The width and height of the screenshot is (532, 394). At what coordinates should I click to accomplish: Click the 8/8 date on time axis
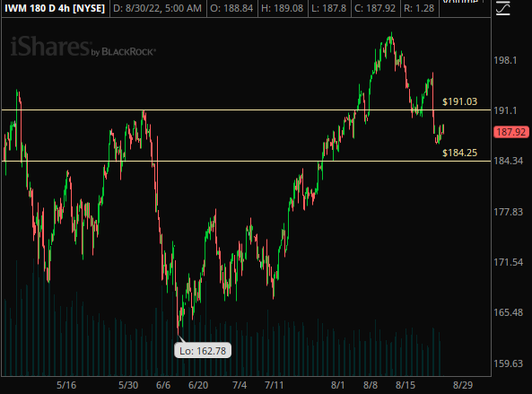pyautogui.click(x=371, y=385)
